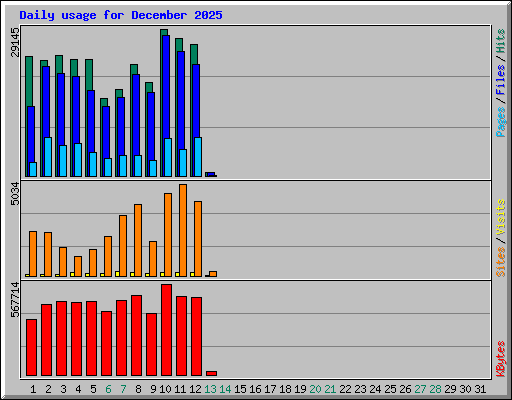The image size is (512, 400).
Task: Click the y-axis value 5034
Action: 15,194
